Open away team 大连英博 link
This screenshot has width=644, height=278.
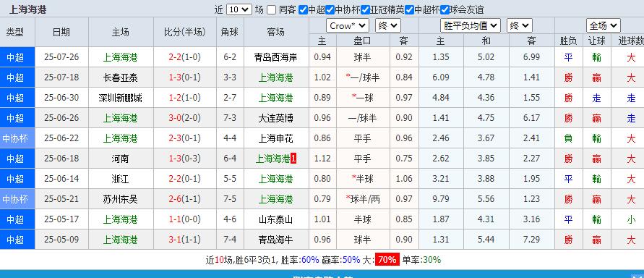[x=276, y=118]
